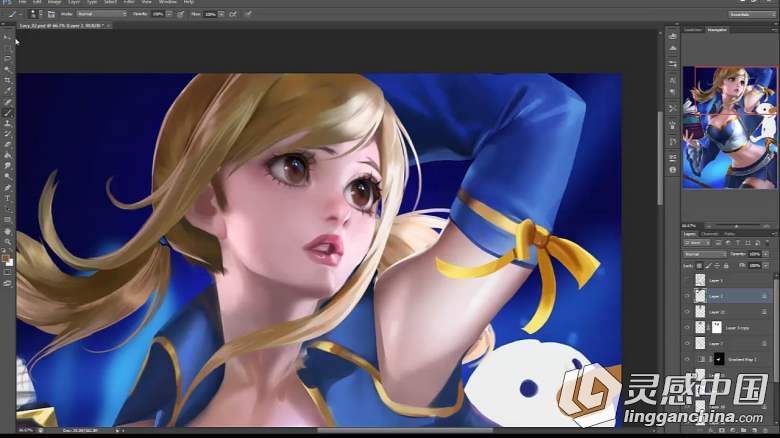
Task: Open the Image menu
Action: [55, 2]
